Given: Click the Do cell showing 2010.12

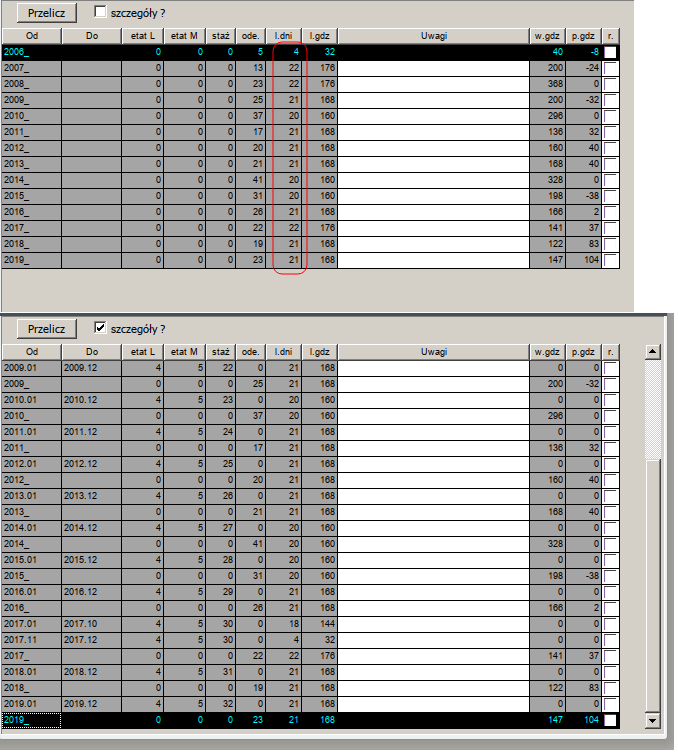Looking at the screenshot, I should click(91, 400).
